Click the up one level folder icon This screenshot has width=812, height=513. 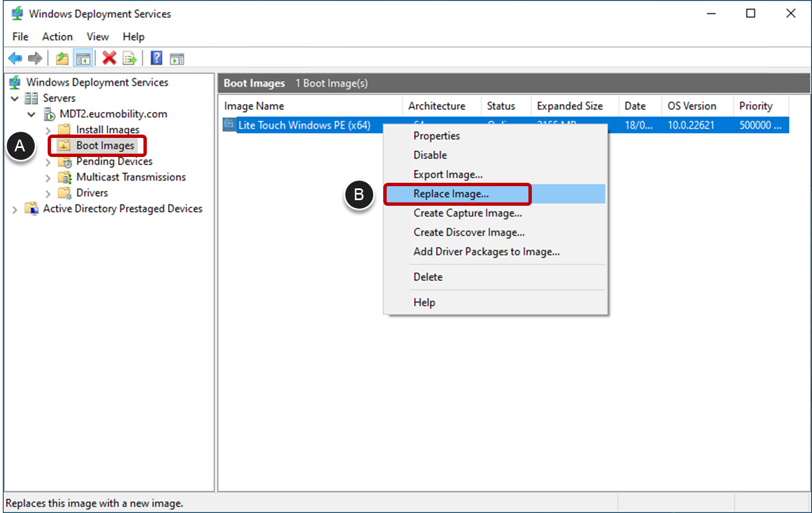click(62, 58)
